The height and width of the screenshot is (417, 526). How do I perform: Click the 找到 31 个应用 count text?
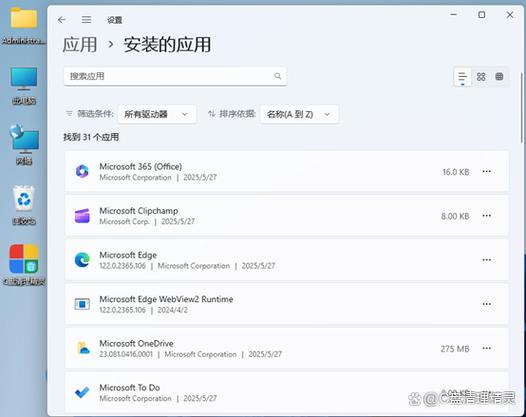pos(91,137)
